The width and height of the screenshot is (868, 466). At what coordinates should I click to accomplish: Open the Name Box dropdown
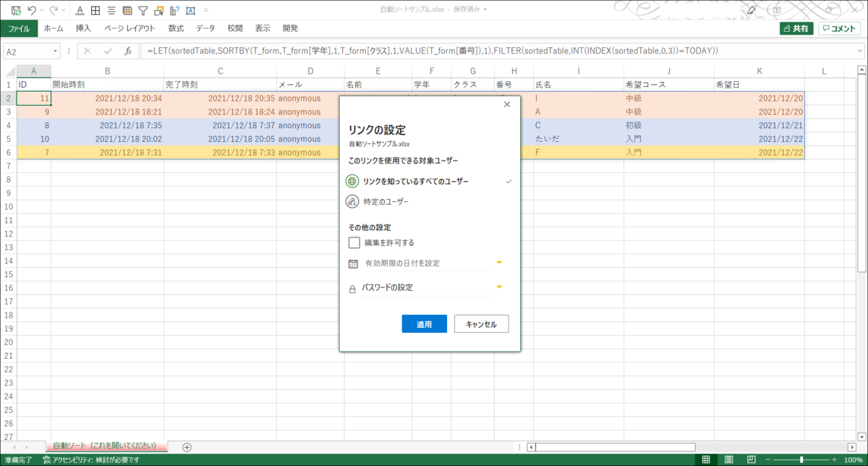(56, 51)
